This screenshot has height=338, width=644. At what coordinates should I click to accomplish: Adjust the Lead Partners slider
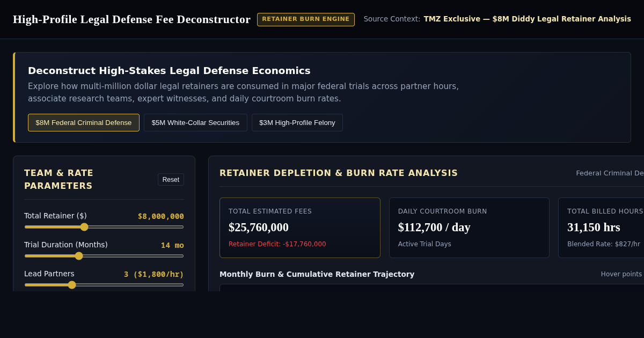(x=104, y=285)
